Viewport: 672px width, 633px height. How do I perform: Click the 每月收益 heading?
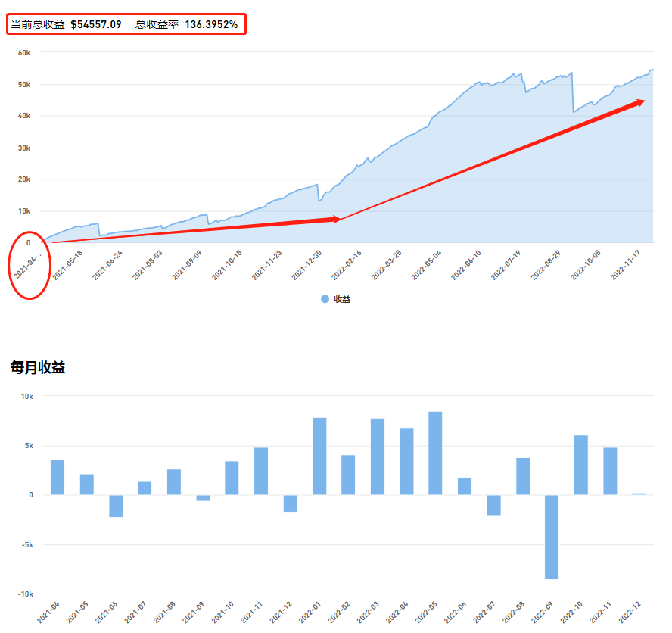pyautogui.click(x=38, y=367)
